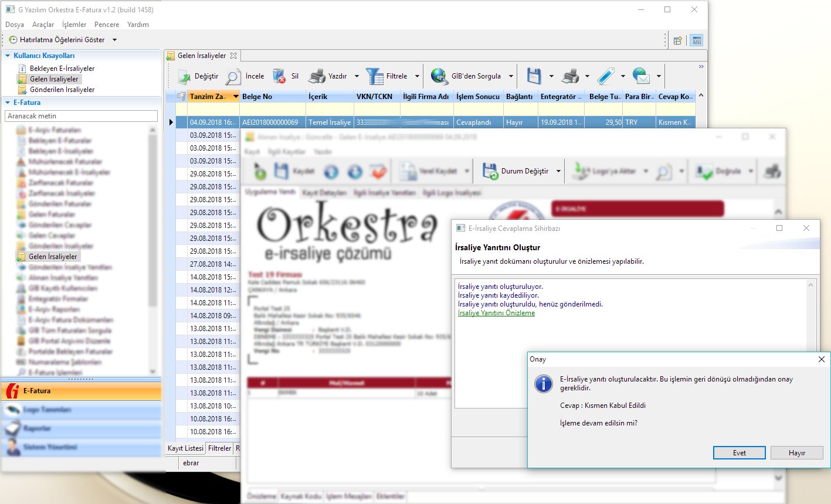The height and width of the screenshot is (504, 831).
Task: Open the İrsaliye Yanıtını Önizleme link
Action: point(496,313)
